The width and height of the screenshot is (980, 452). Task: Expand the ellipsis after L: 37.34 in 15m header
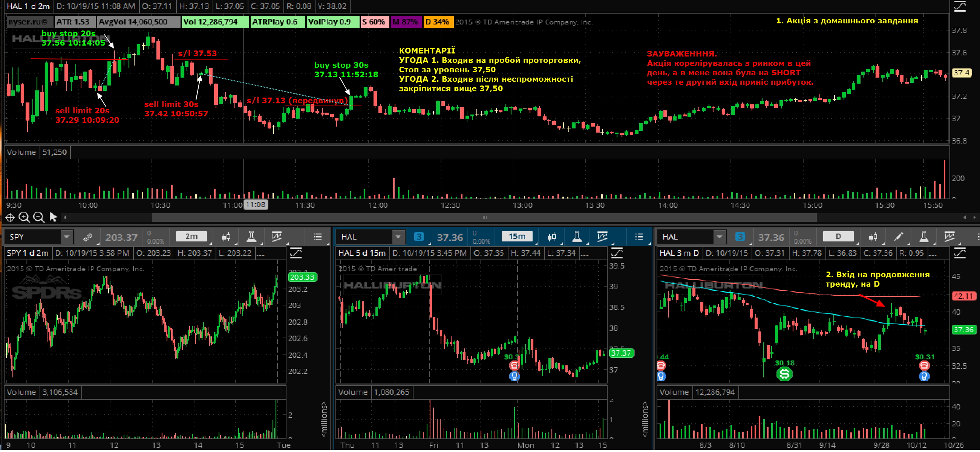[x=585, y=254]
